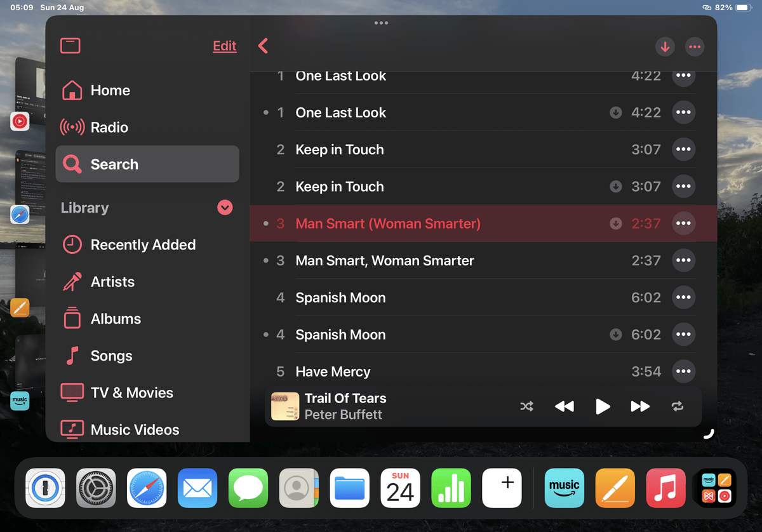The image size is (762, 532).
Task: Open more options for downloaded Spanish Moon
Action: pyautogui.click(x=683, y=335)
